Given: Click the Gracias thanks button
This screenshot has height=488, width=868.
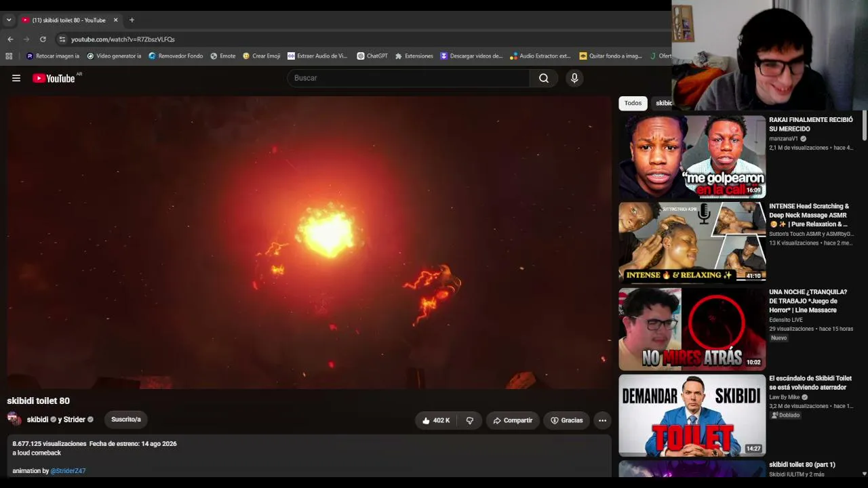Looking at the screenshot, I should (566, 420).
